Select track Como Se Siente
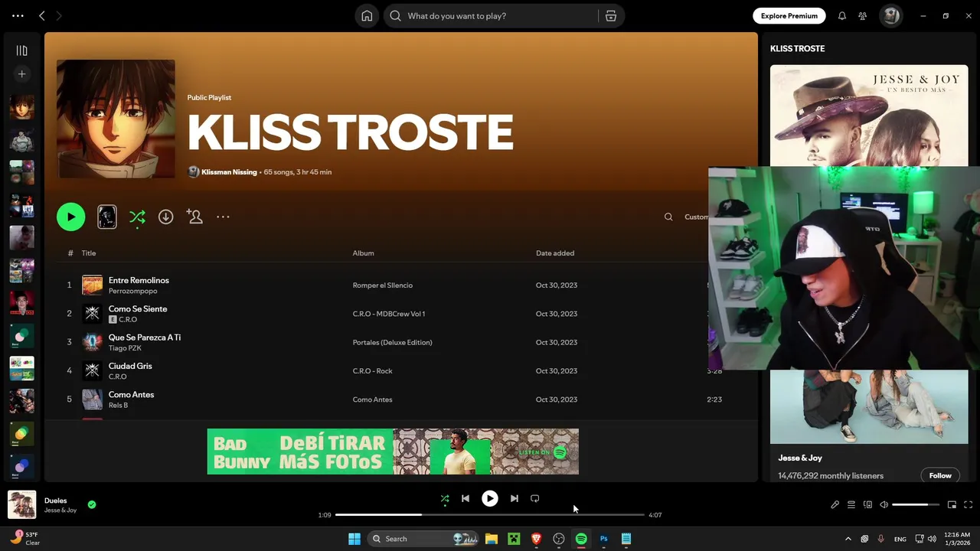Viewport: 980px width, 551px height. click(x=138, y=309)
